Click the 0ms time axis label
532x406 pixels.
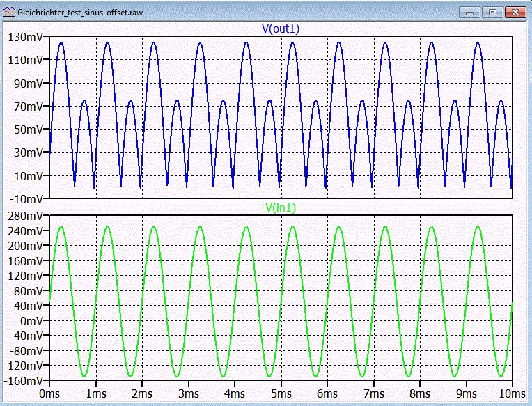49,393
